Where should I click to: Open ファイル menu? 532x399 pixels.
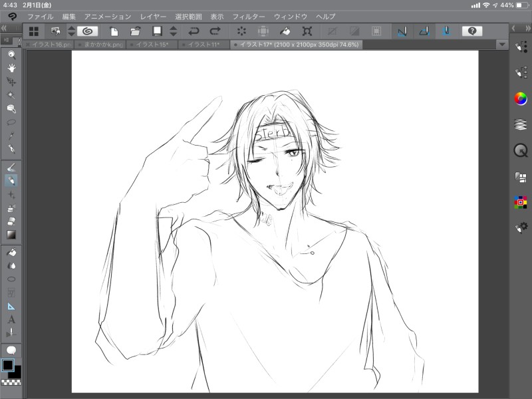(x=41, y=16)
